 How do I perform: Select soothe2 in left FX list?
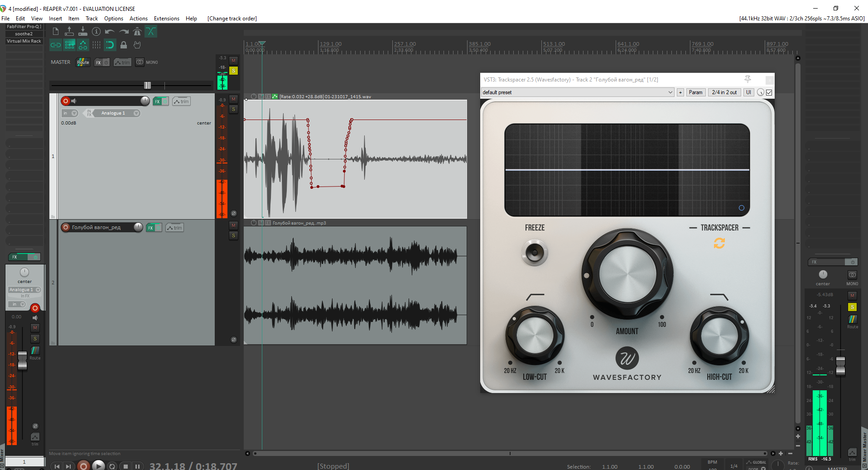tap(24, 34)
